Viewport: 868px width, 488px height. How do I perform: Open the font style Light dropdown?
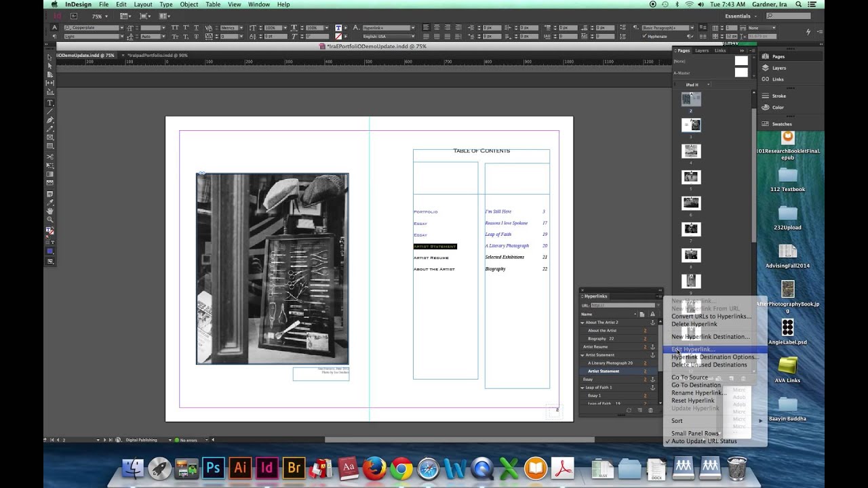click(121, 36)
